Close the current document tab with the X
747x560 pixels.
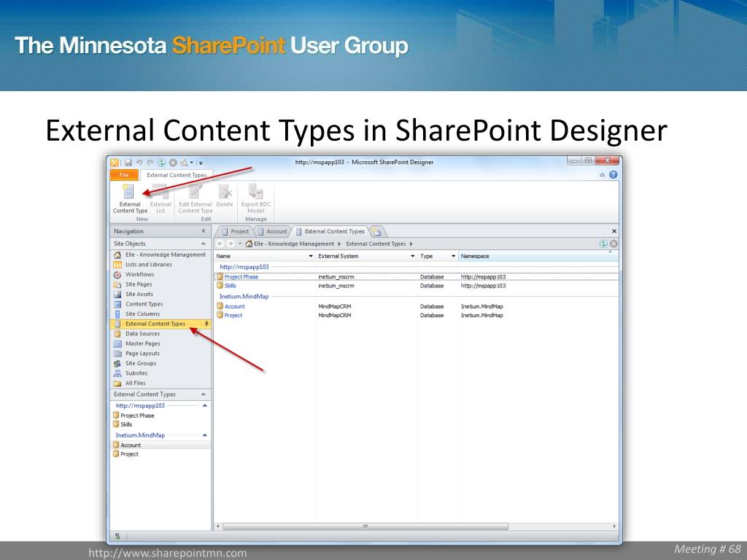point(614,231)
